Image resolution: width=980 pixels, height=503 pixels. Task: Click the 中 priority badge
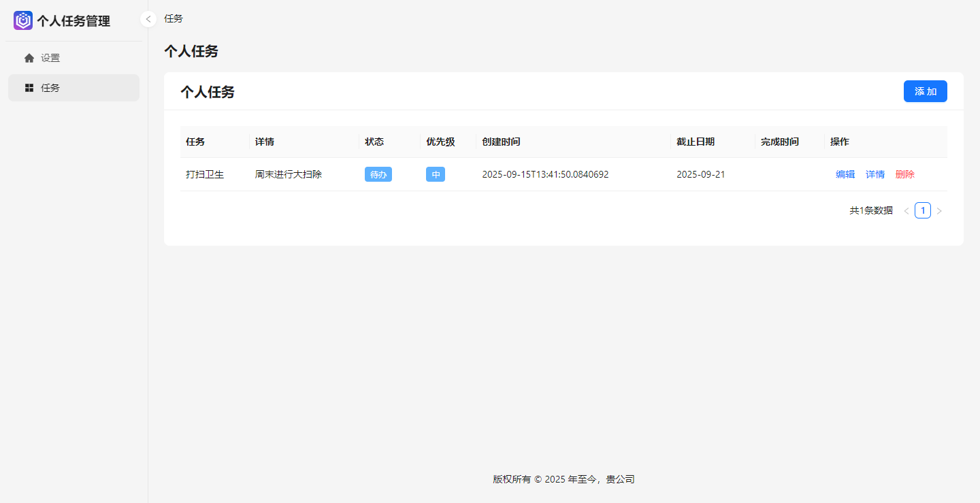[436, 174]
